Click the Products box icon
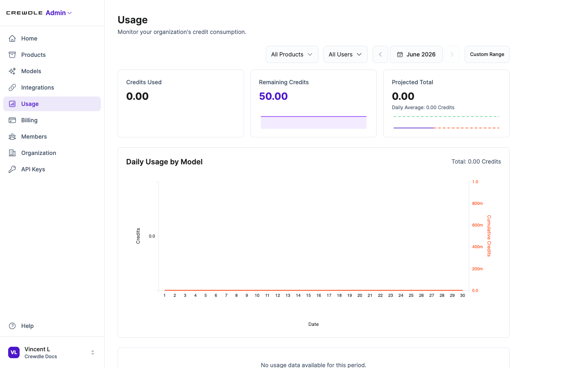The width and height of the screenshot is (588, 368). (x=12, y=55)
